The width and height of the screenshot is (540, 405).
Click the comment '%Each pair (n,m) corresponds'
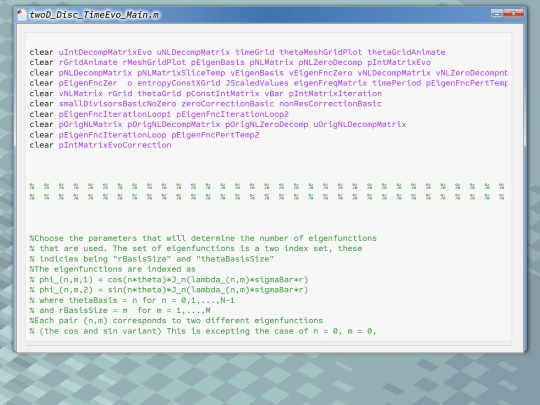click(176, 321)
